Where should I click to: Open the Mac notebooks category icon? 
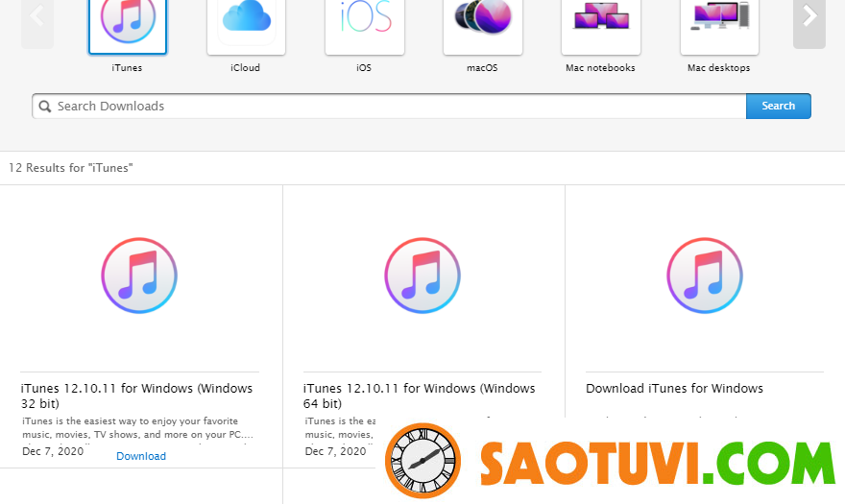600,24
